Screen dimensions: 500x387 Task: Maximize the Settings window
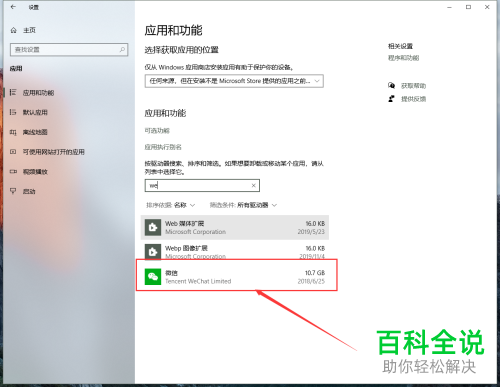(x=468, y=7)
